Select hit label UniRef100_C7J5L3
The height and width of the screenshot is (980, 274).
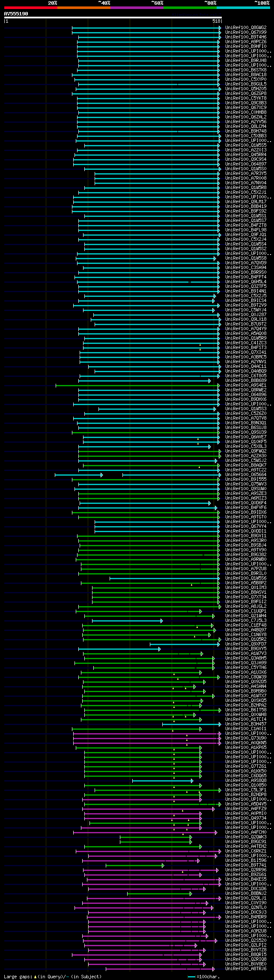click(x=246, y=621)
